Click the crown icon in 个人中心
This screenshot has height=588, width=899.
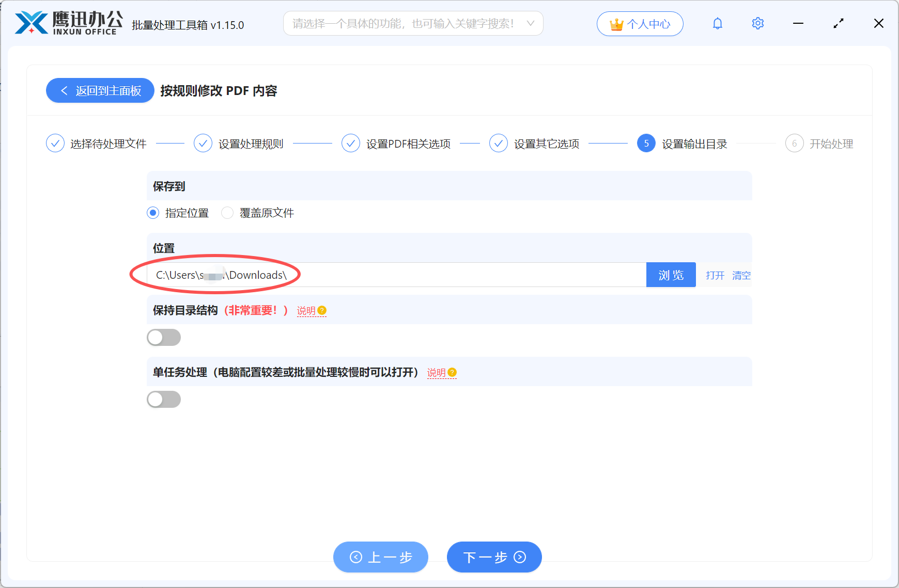coord(616,23)
